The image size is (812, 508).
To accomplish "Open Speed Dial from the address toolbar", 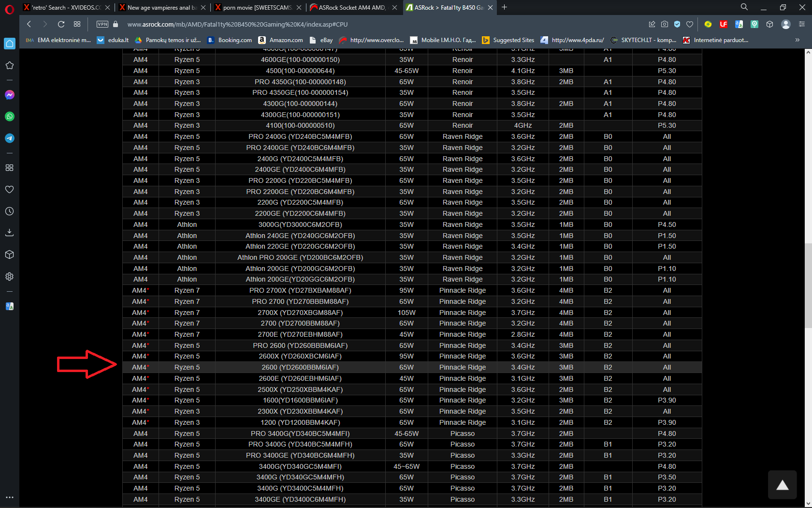I will pos(77,24).
